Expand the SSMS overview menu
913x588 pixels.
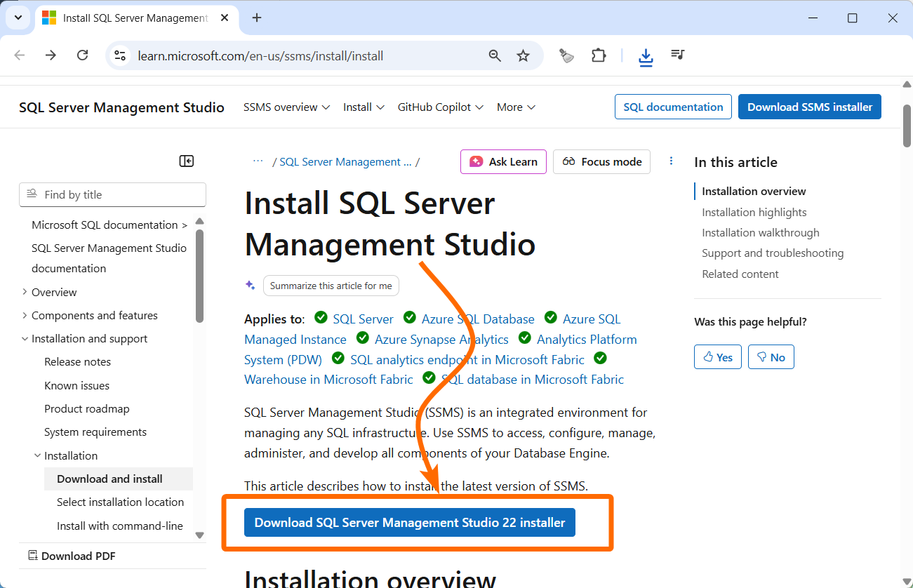click(x=286, y=107)
